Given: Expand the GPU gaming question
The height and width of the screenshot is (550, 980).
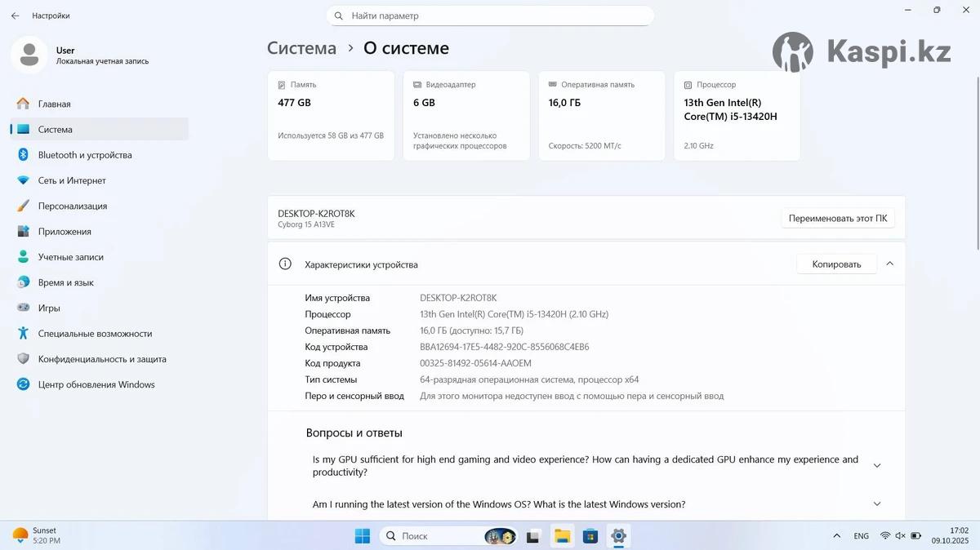Looking at the screenshot, I should [x=877, y=466].
